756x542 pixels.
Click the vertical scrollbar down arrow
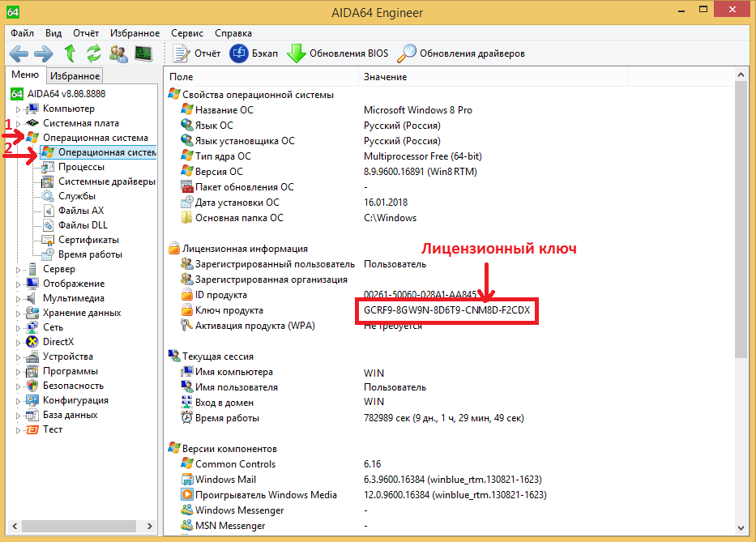740,527
